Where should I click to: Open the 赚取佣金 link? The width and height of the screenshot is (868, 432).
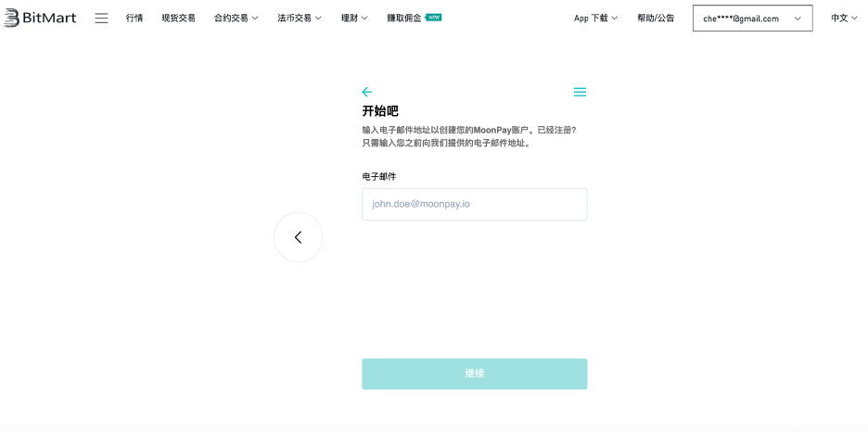pyautogui.click(x=403, y=18)
